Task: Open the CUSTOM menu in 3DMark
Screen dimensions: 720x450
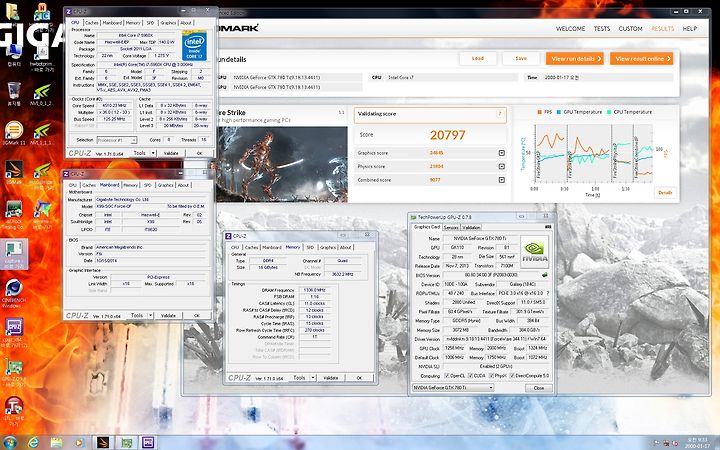Action: click(x=630, y=28)
